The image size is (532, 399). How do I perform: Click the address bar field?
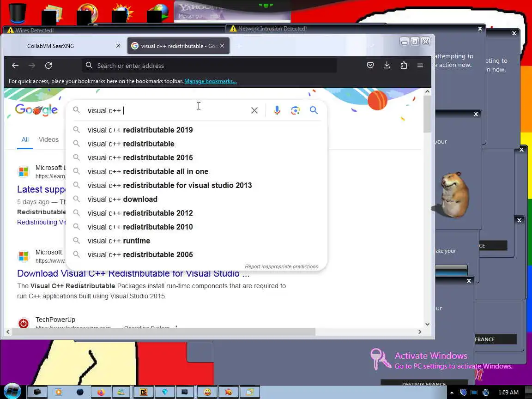[209, 66]
